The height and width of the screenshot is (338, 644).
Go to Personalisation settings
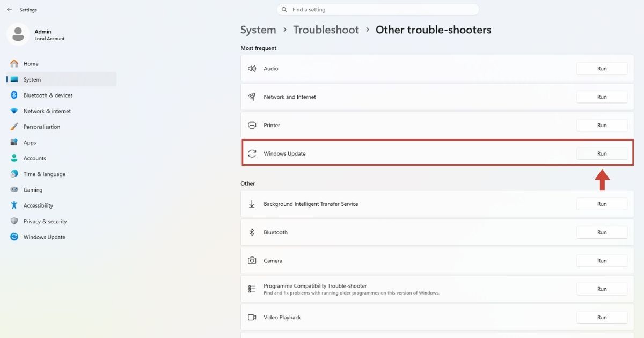[61, 127]
